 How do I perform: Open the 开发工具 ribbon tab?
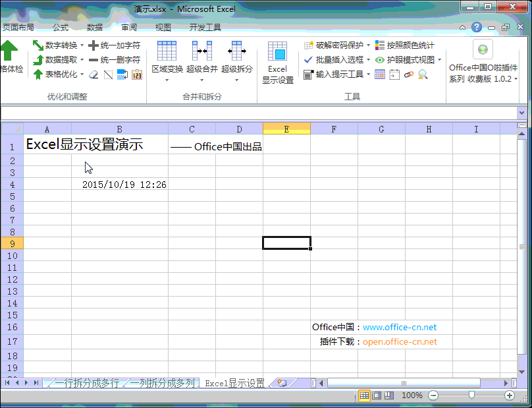click(205, 28)
